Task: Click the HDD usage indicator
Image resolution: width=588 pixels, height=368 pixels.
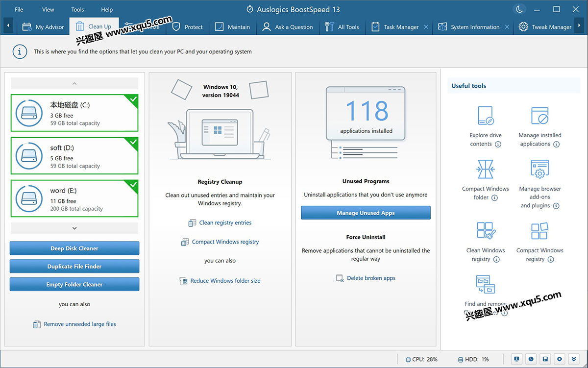Action: click(473, 359)
